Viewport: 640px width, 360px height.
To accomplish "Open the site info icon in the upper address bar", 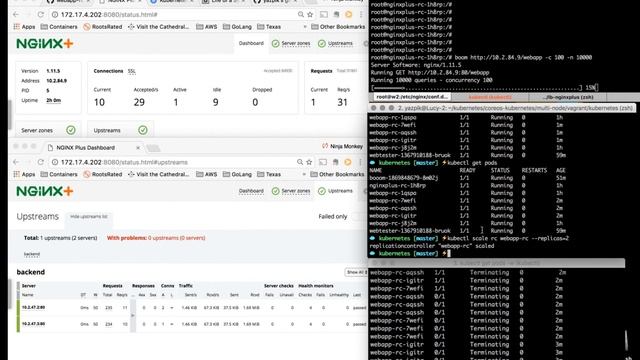I will [x=55, y=14].
